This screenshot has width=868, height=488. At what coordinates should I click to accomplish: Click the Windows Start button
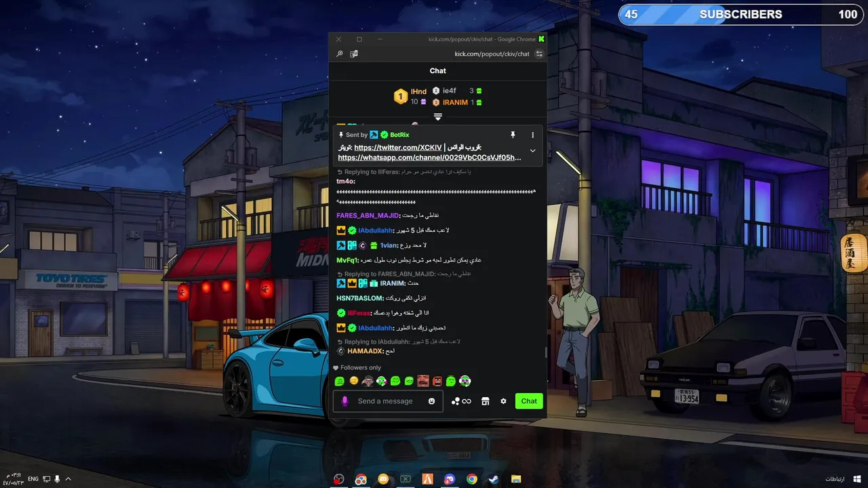[x=856, y=479]
